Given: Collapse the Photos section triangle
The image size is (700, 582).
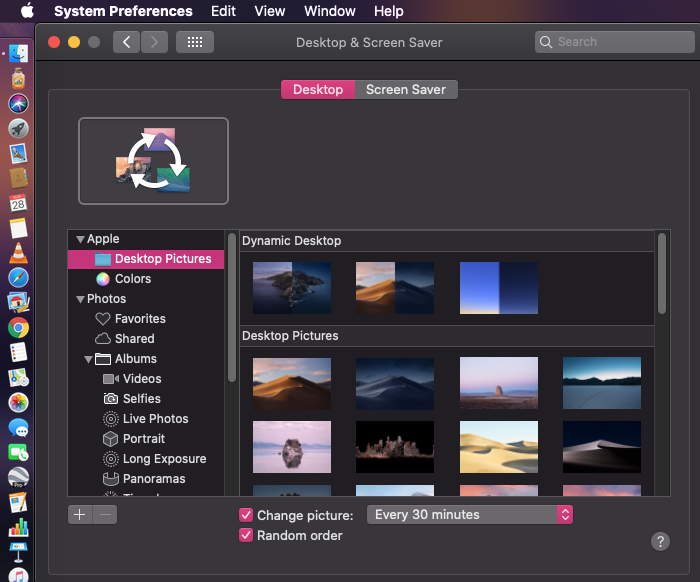Looking at the screenshot, I should click(80, 299).
